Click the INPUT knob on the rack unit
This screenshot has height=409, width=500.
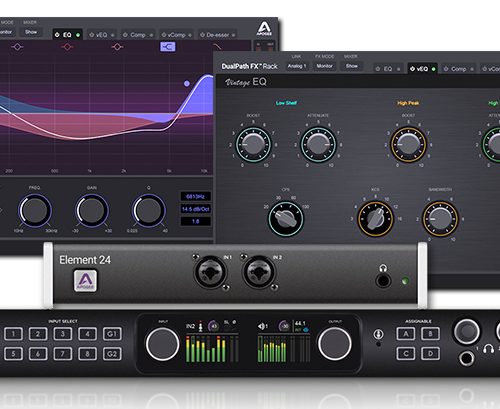coord(162,344)
